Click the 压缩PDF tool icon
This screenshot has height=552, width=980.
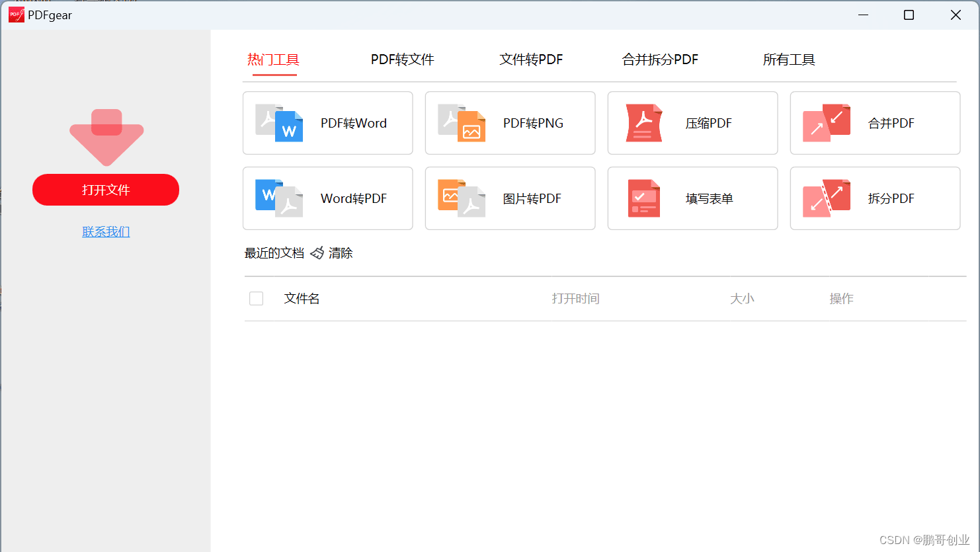[644, 123]
